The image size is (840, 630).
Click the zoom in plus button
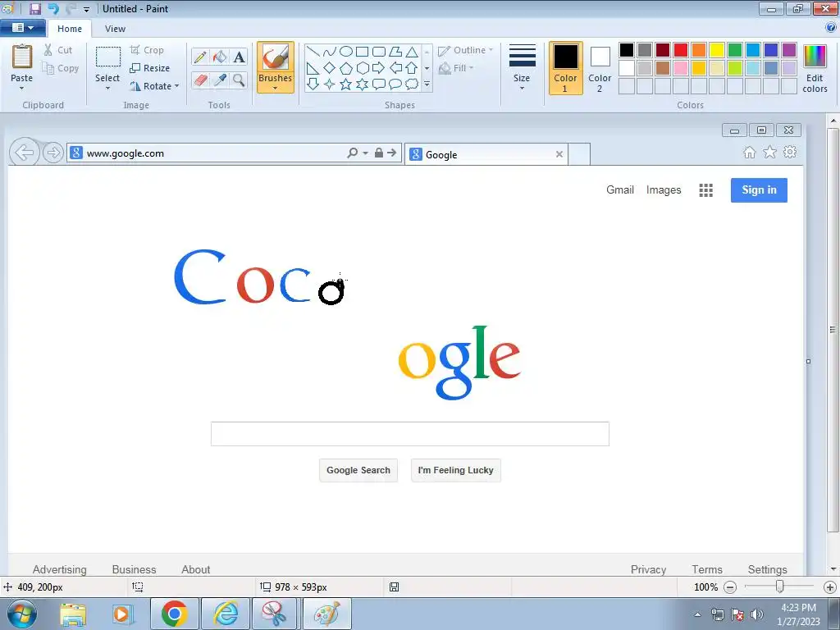pyautogui.click(x=830, y=587)
